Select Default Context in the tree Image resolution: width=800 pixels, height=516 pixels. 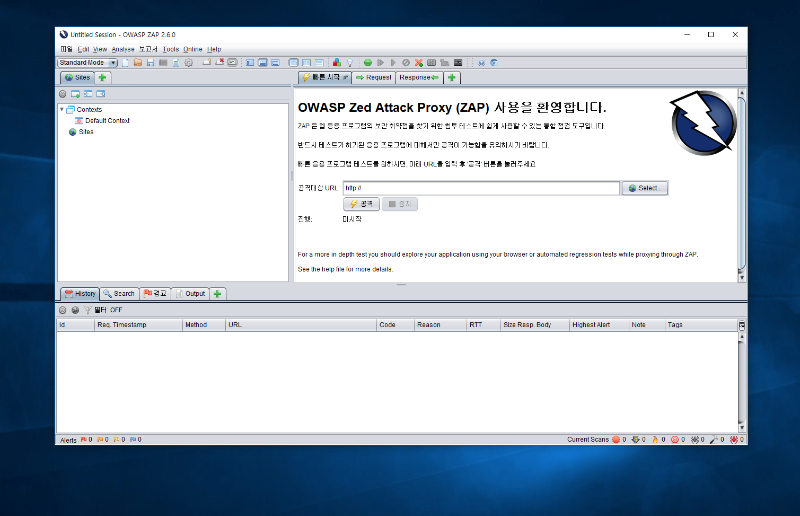[x=103, y=120]
